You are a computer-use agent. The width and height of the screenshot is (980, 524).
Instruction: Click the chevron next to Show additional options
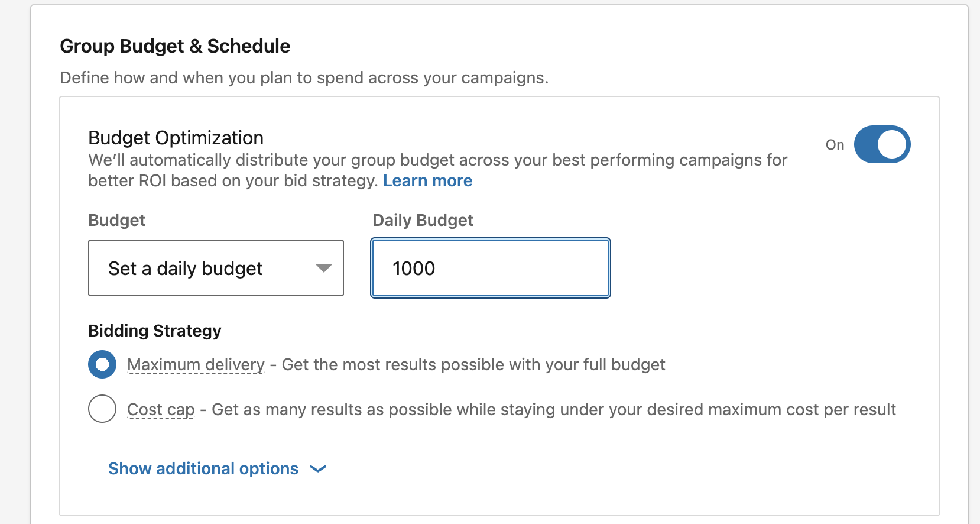318,469
